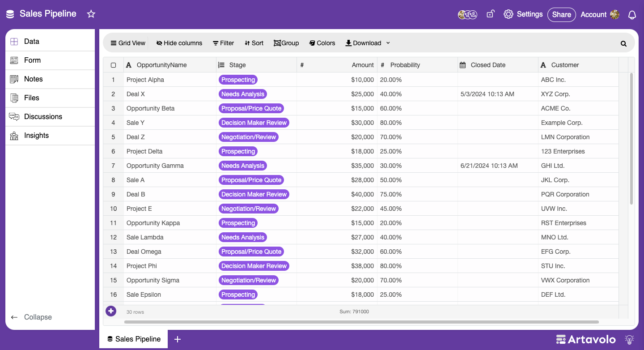
Task: Open the Form section in sidebar
Action: coord(50,60)
